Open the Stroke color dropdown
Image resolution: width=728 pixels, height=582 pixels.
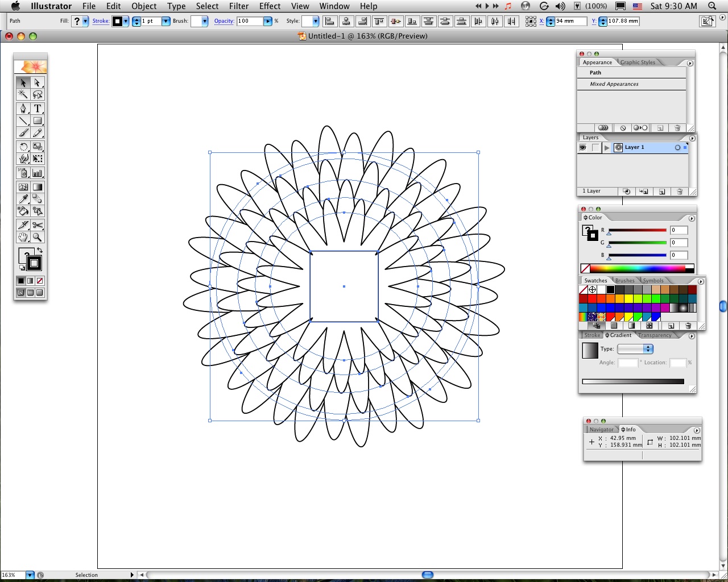pyautogui.click(x=125, y=21)
